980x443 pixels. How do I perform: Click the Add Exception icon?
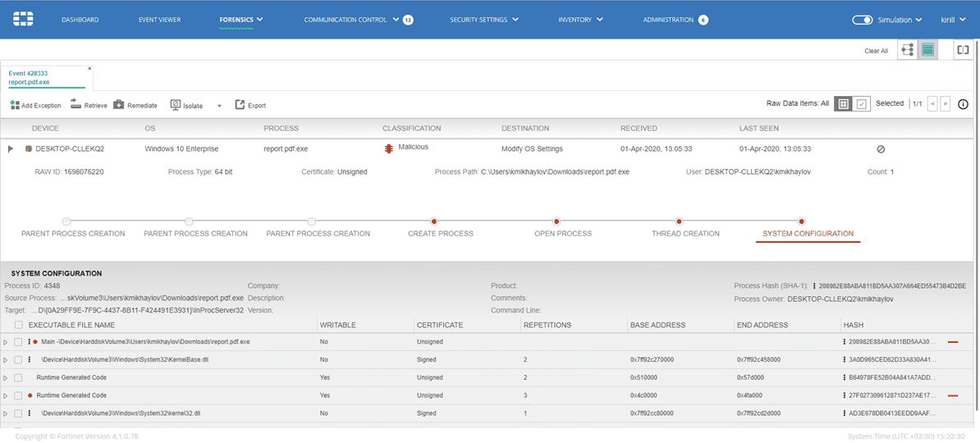pyautogui.click(x=15, y=105)
